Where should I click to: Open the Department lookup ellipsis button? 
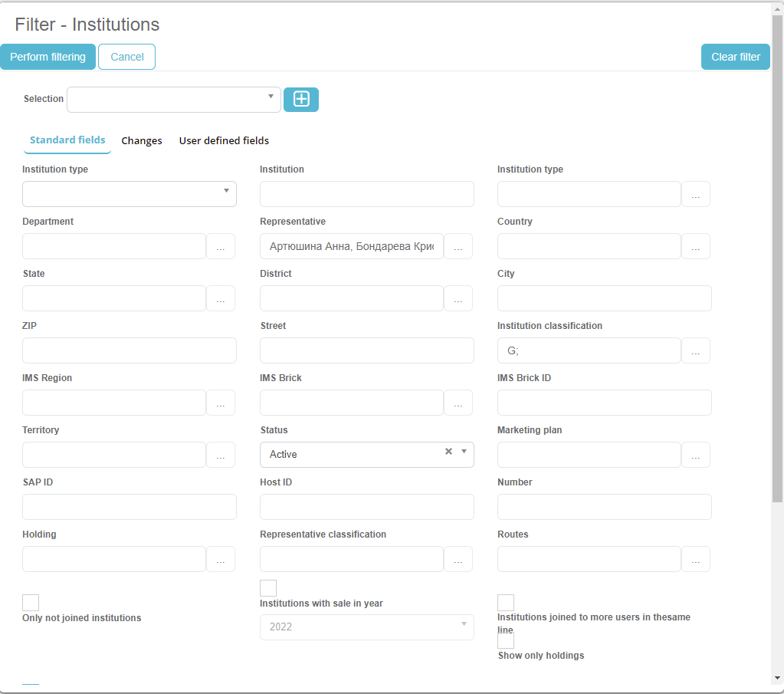coord(221,247)
